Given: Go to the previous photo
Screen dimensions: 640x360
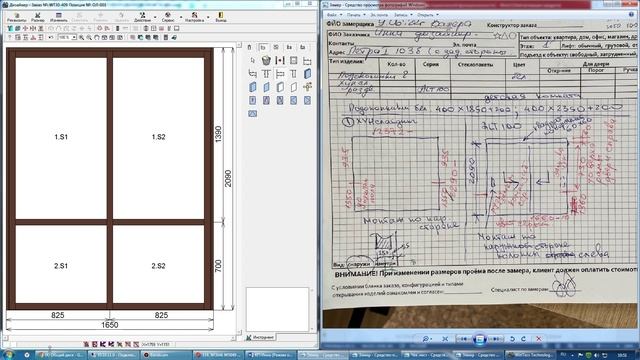Looking at the screenshot, I should 464,339.
